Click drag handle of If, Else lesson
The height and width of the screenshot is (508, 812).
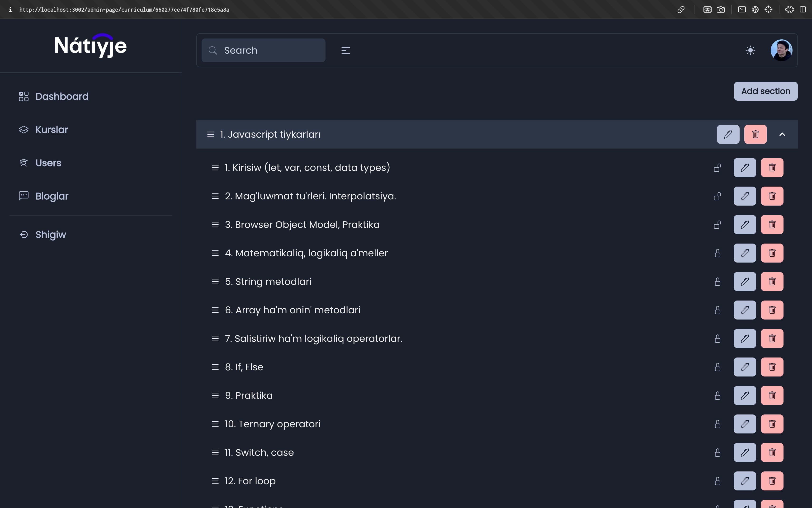pyautogui.click(x=215, y=367)
